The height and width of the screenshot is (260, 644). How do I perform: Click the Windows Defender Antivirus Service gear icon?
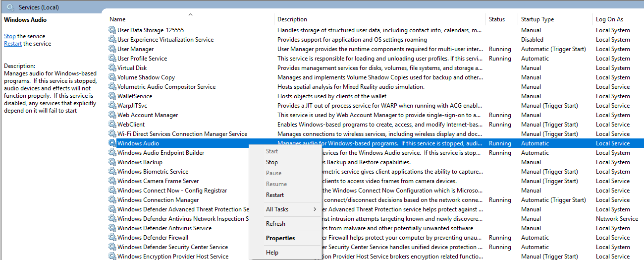(x=112, y=228)
